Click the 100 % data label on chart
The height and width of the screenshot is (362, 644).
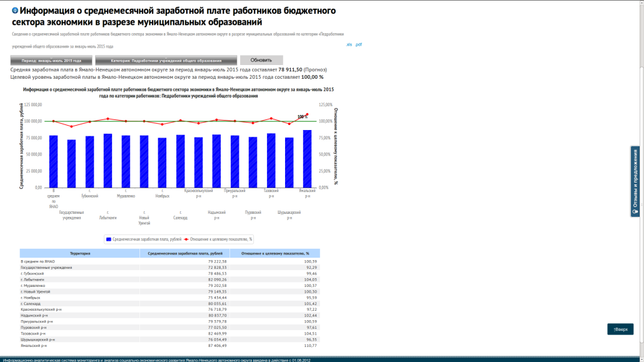302,117
